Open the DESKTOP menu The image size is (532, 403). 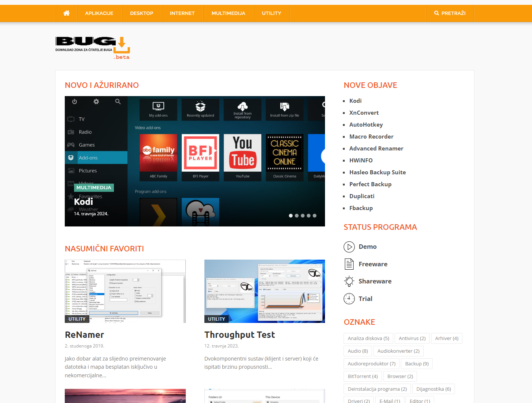pos(141,13)
